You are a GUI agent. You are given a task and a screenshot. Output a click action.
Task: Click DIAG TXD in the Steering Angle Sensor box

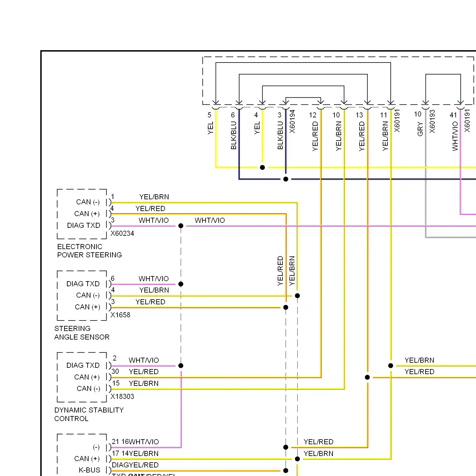click(83, 284)
